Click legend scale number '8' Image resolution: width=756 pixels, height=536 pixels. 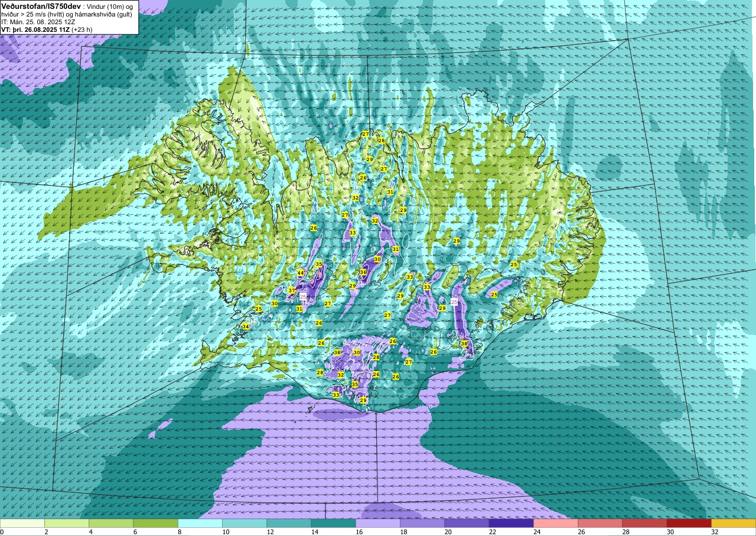[178, 532]
